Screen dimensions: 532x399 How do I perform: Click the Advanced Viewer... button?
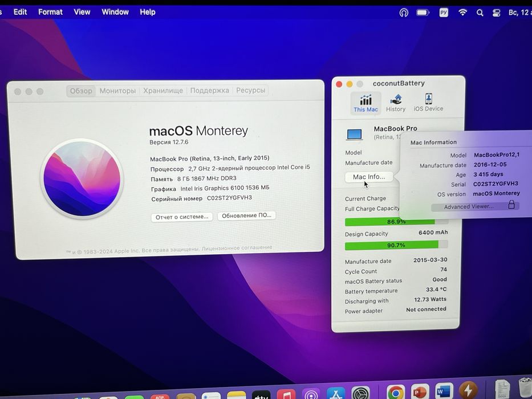[x=475, y=206]
